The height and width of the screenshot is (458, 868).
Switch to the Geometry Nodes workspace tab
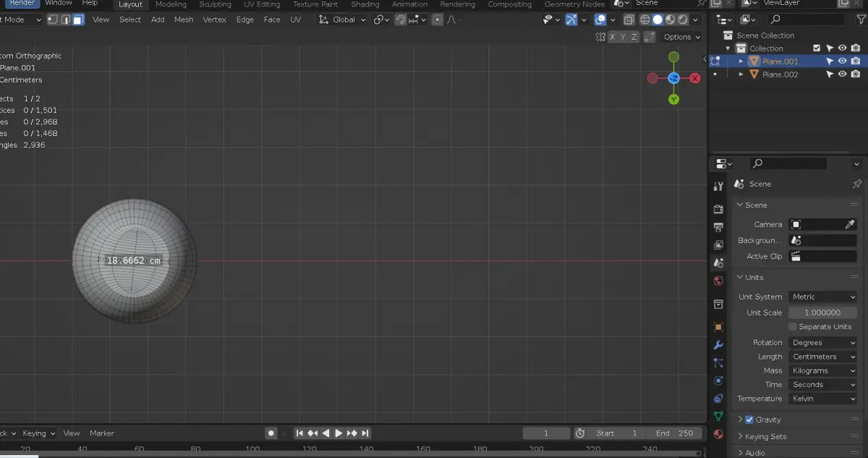pyautogui.click(x=574, y=4)
